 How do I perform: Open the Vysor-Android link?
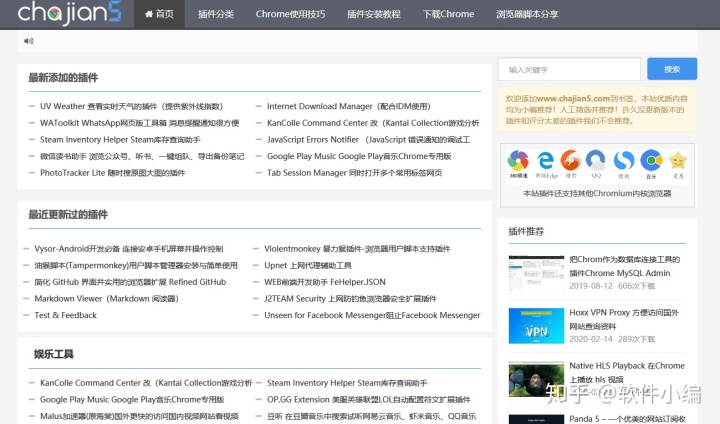click(x=129, y=249)
